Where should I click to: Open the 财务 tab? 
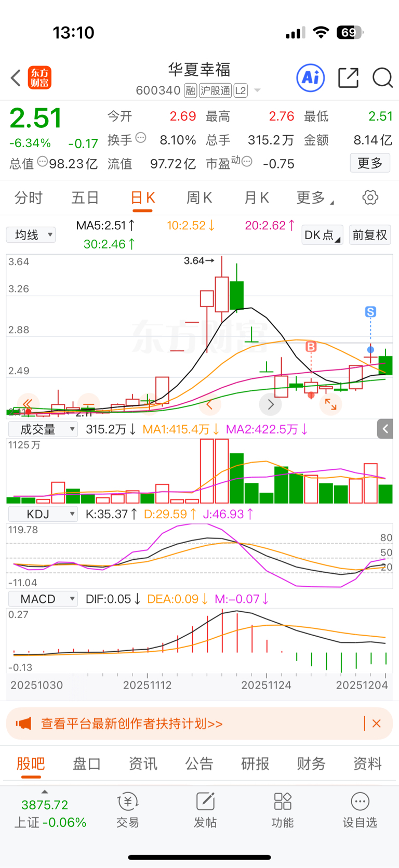coord(311,764)
